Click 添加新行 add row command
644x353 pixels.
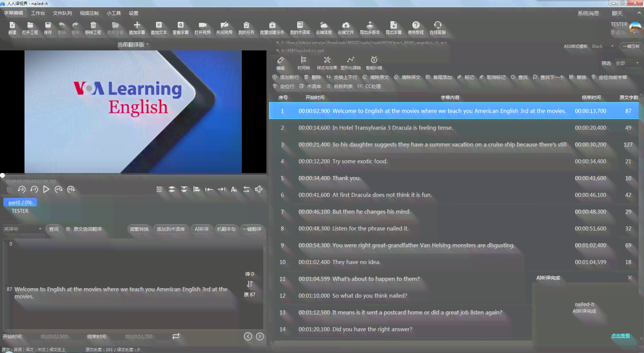286,77
